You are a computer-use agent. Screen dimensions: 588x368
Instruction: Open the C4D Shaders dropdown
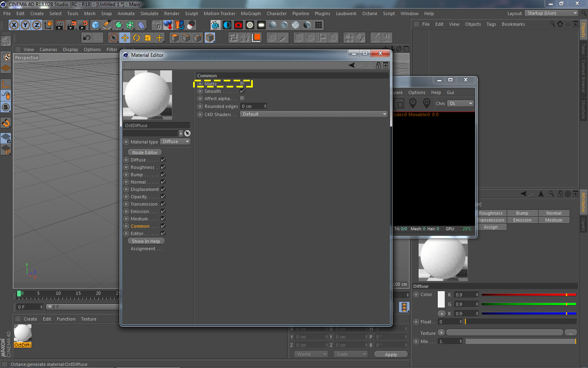(314, 114)
